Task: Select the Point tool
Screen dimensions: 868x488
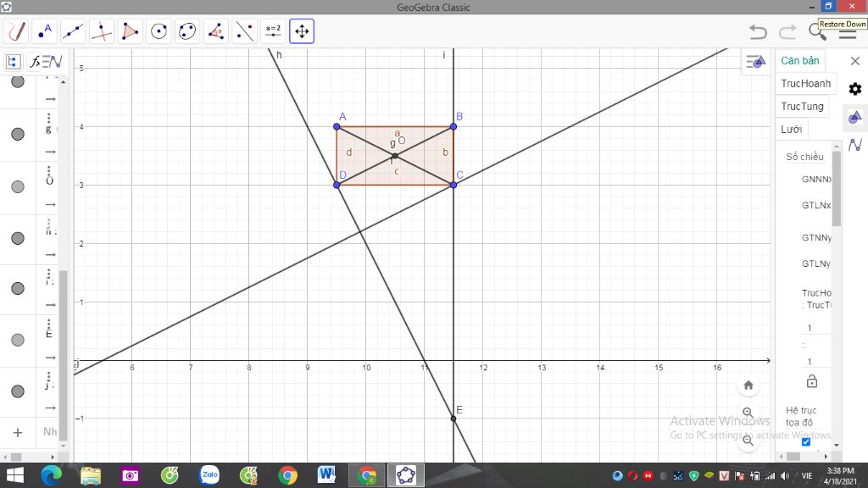Action: pos(45,31)
